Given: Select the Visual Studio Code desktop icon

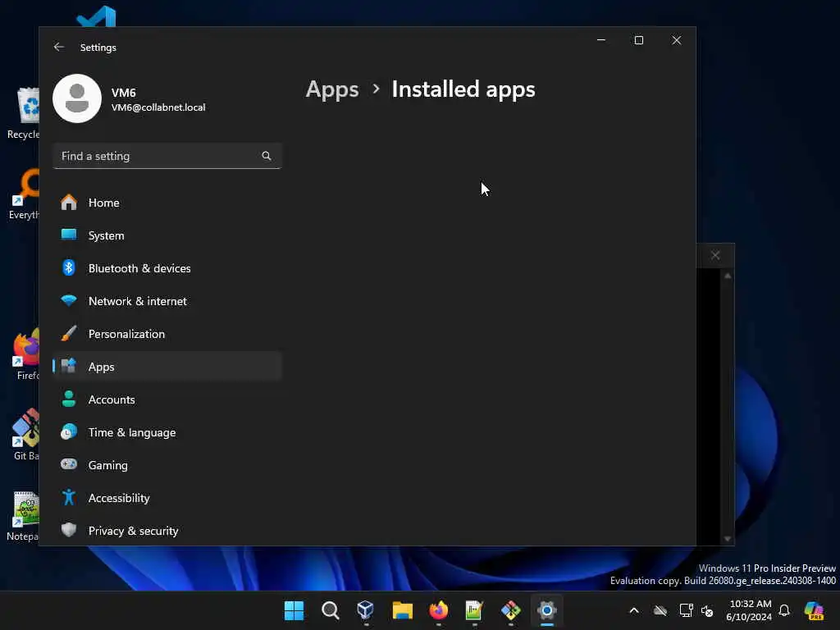Looking at the screenshot, I should coord(97,16).
